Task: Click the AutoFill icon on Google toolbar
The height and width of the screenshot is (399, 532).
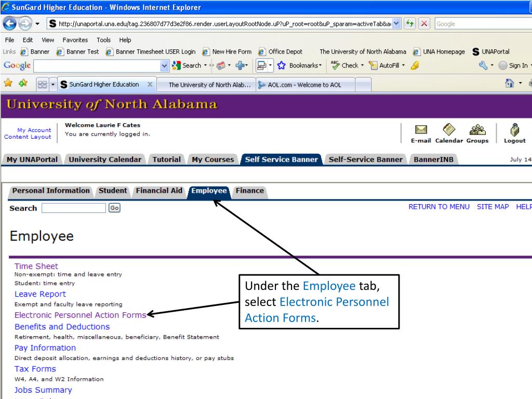Action: click(x=373, y=65)
